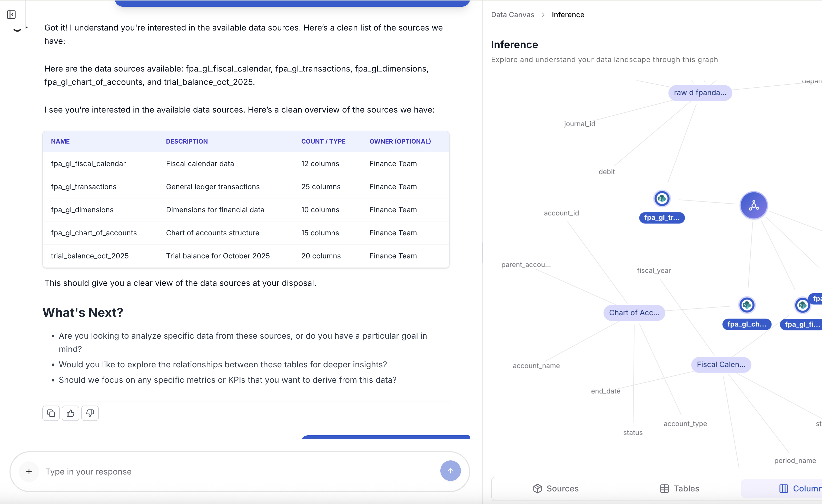Give the response a thumbs up

70,413
